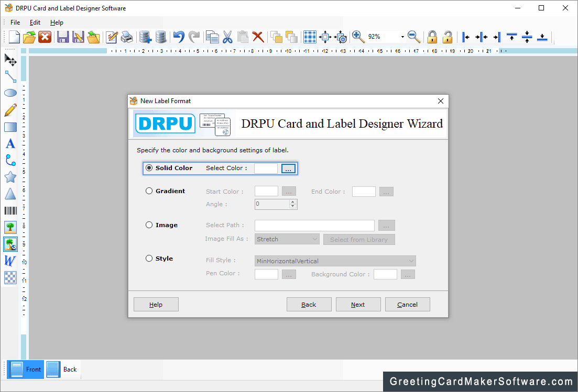Click the Next button

pyautogui.click(x=358, y=305)
